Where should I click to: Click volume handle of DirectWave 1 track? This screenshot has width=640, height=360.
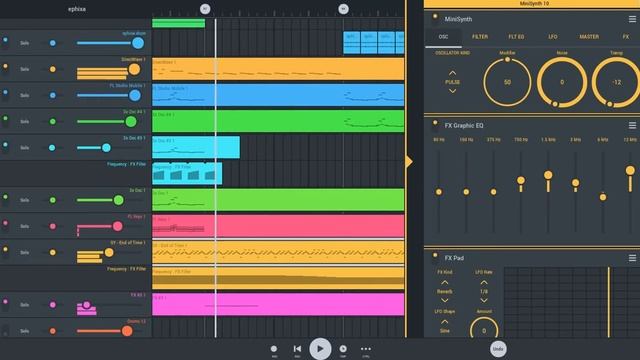pyautogui.click(x=134, y=69)
